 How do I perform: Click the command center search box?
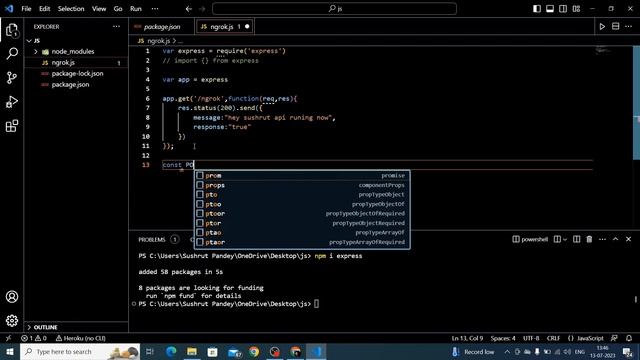pyautogui.click(x=334, y=9)
